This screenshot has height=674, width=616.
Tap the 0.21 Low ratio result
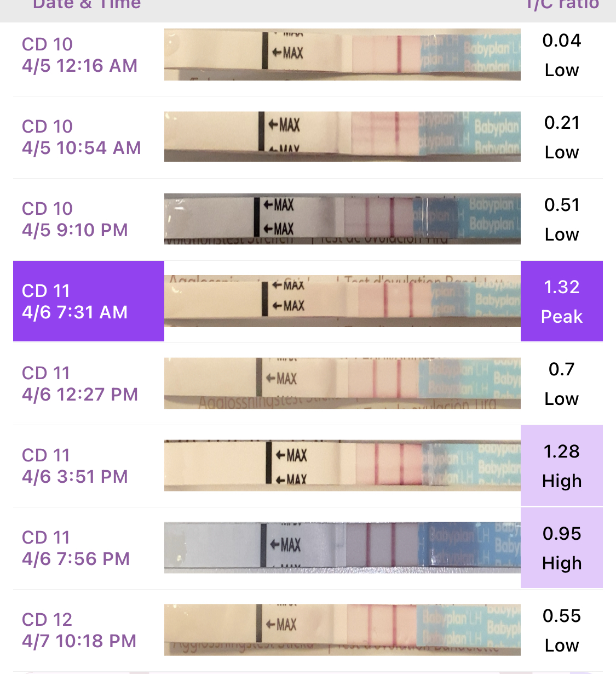pos(561,137)
